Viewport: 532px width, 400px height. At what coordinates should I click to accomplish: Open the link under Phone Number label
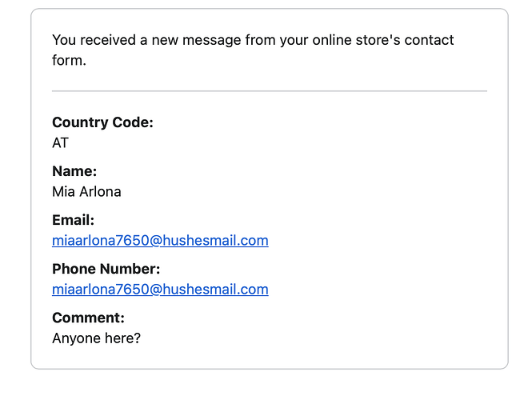[x=160, y=290]
